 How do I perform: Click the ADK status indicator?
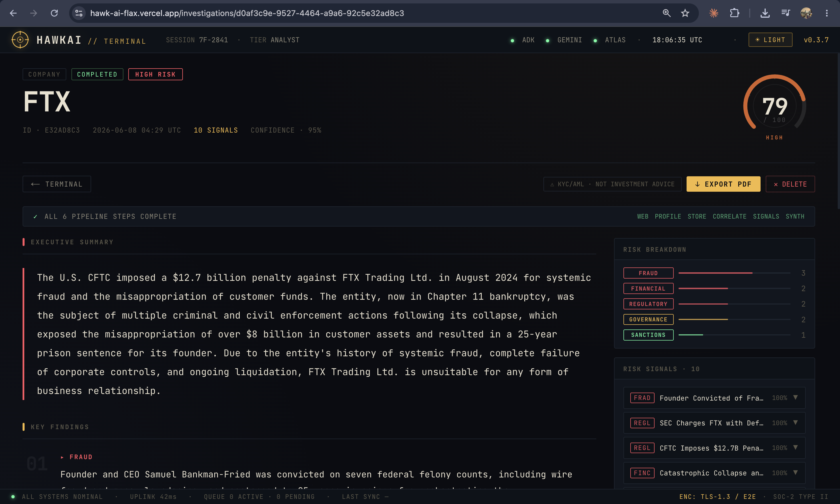(523, 40)
